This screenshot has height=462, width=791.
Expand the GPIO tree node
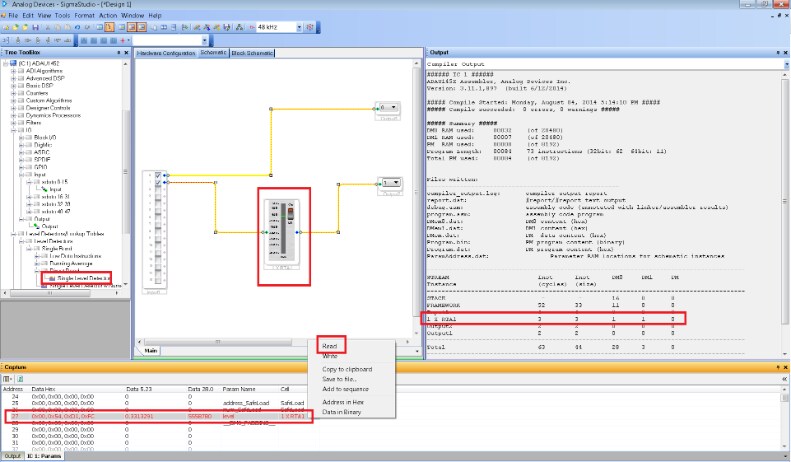(21, 167)
